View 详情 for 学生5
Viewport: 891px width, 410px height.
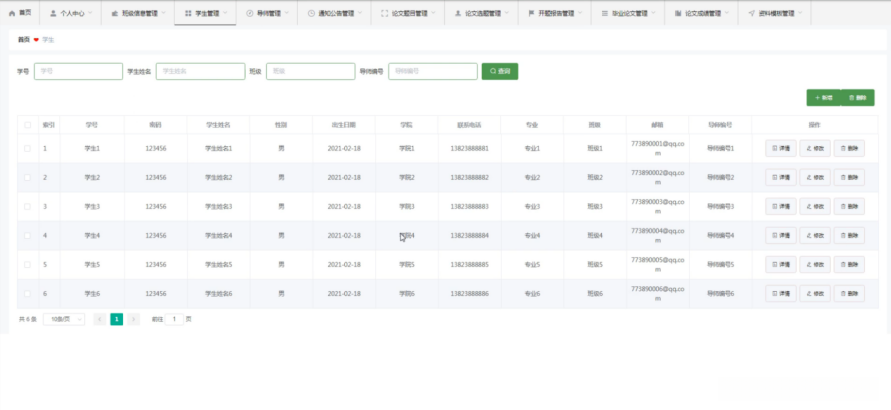click(781, 265)
